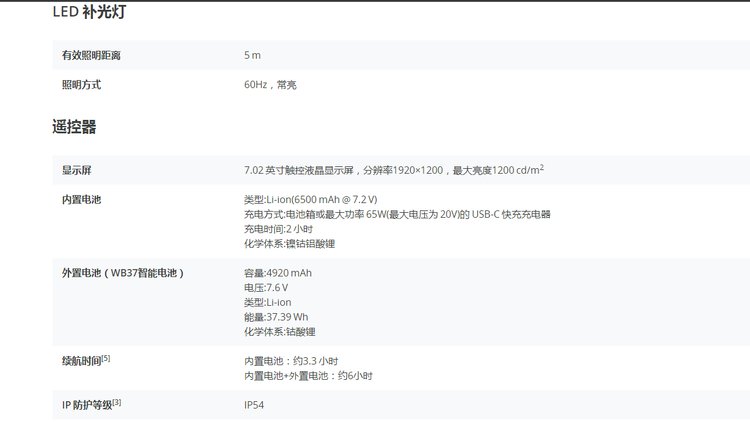
Task: Select the 内置电池 row label
Action: coord(81,199)
